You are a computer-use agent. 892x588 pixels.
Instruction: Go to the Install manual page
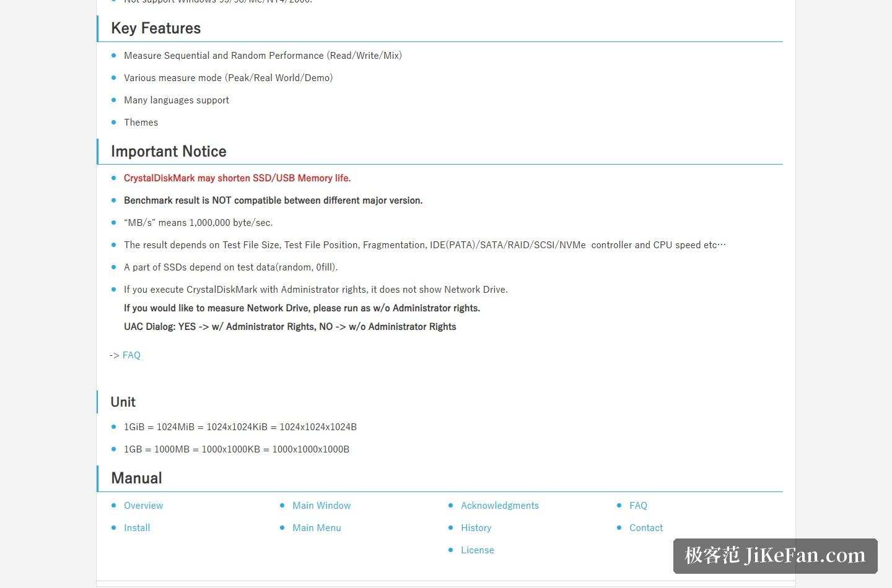(x=137, y=528)
